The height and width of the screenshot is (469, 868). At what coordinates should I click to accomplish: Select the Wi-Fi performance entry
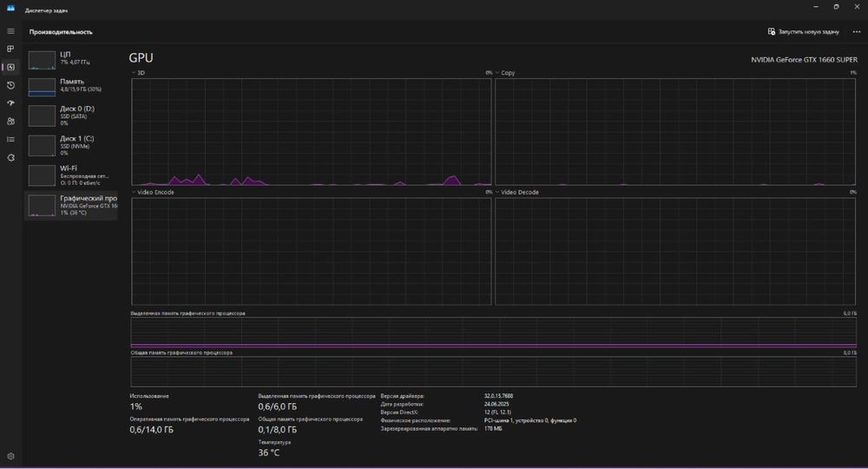tap(71, 175)
